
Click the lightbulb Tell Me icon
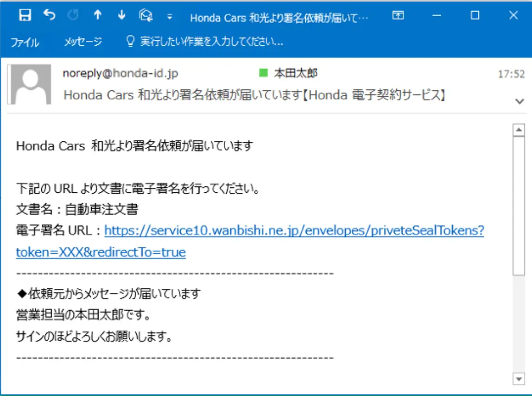130,41
